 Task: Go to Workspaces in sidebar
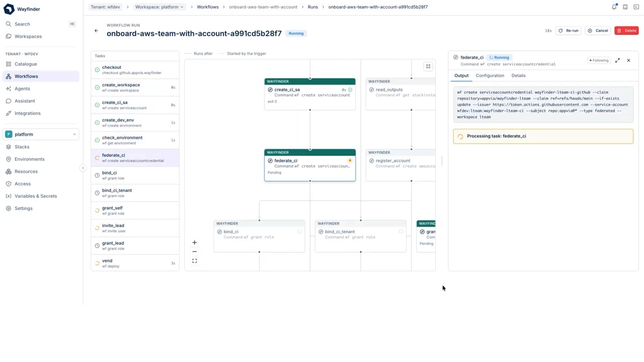[x=40, y=37]
